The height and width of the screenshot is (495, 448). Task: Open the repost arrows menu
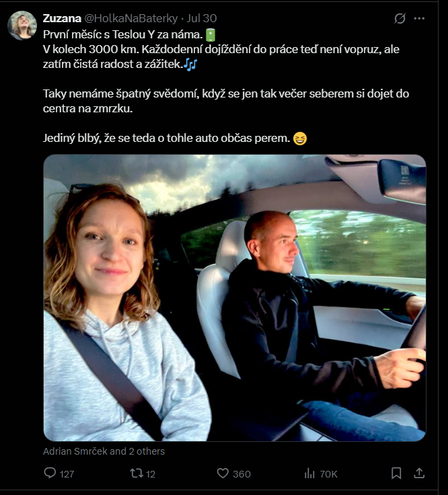click(x=137, y=473)
